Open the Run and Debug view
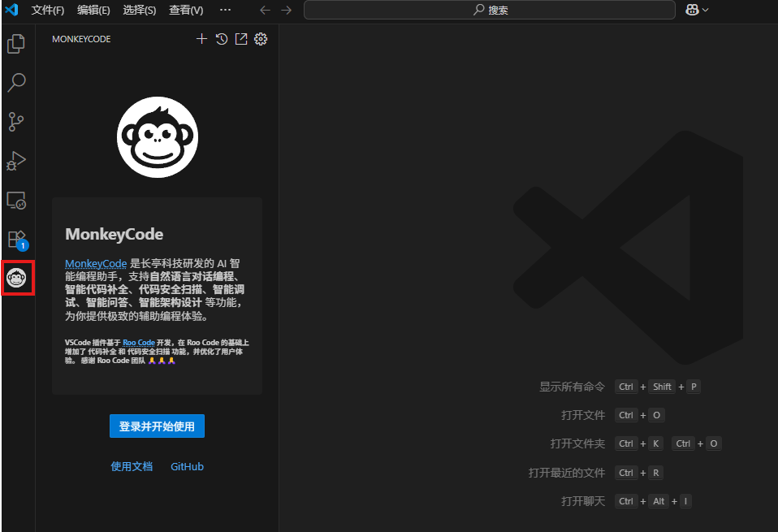778x532 pixels. click(x=16, y=161)
